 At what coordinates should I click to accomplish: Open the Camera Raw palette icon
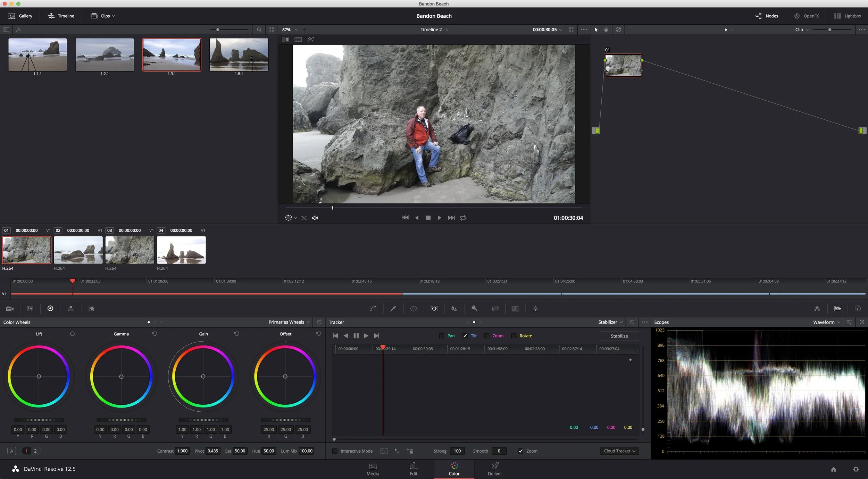[x=10, y=309]
